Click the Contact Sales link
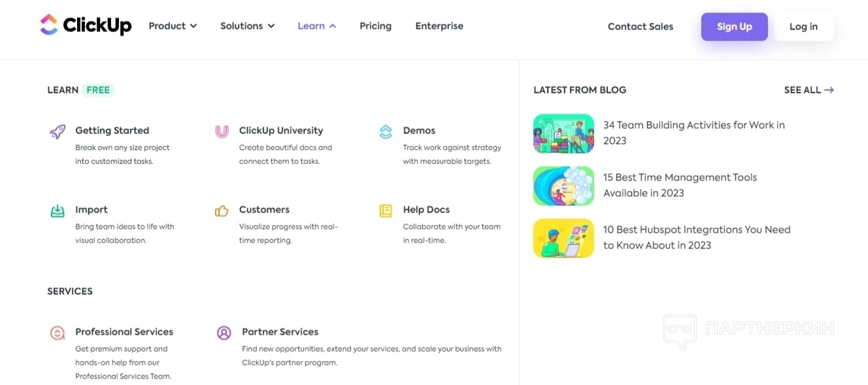The height and width of the screenshot is (385, 868). coord(640,27)
